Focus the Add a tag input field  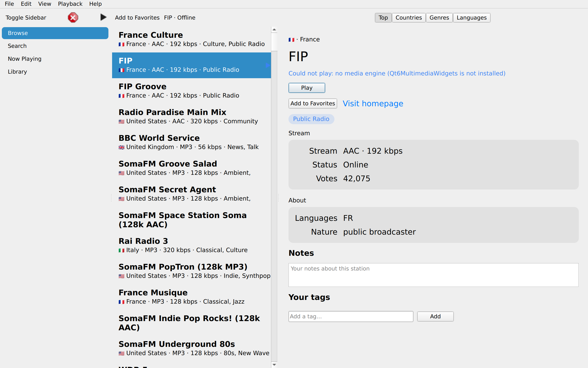coord(351,316)
